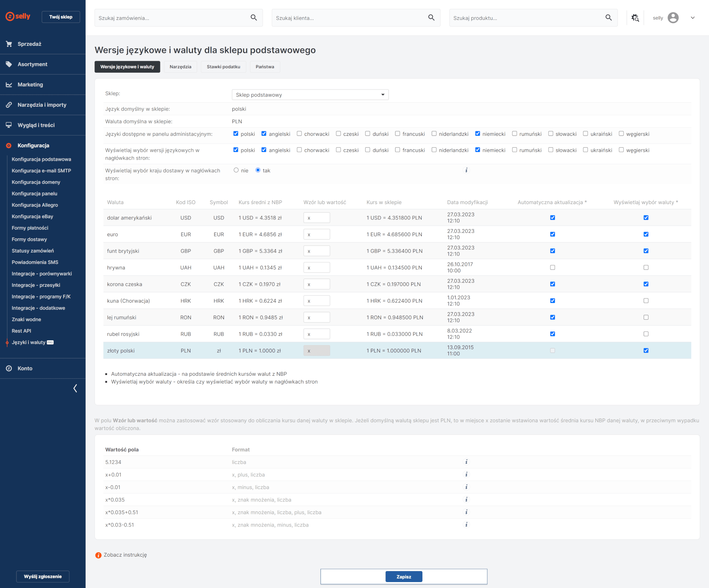Click the info icon in the x-0.01 row
Screen dimensions: 709x588
pos(466,487)
